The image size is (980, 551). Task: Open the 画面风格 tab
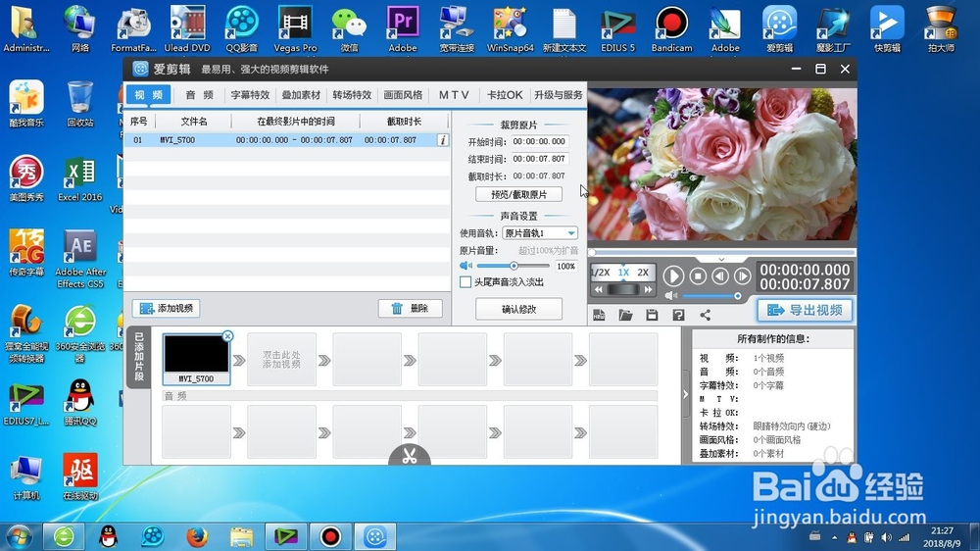403,94
